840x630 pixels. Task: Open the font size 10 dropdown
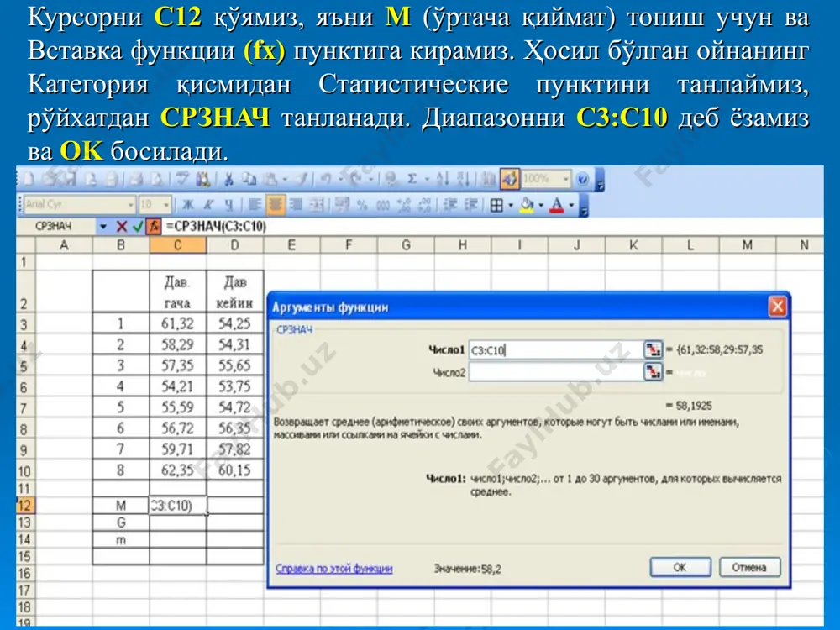(166, 204)
